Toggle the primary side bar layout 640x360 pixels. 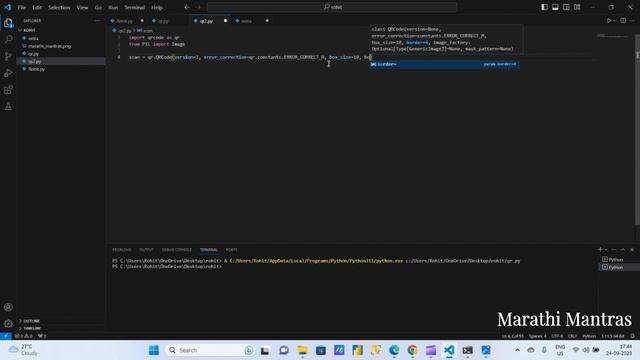(x=544, y=7)
